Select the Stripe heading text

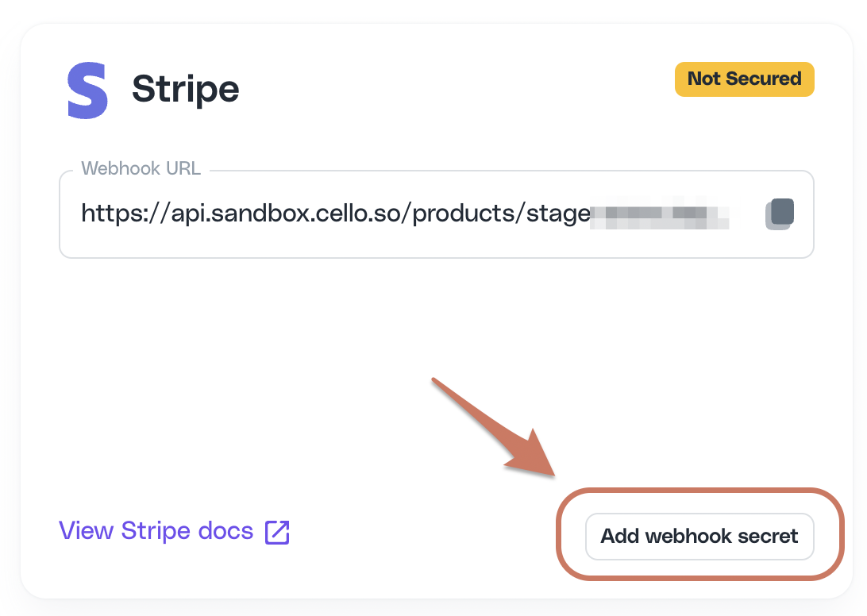pos(185,90)
